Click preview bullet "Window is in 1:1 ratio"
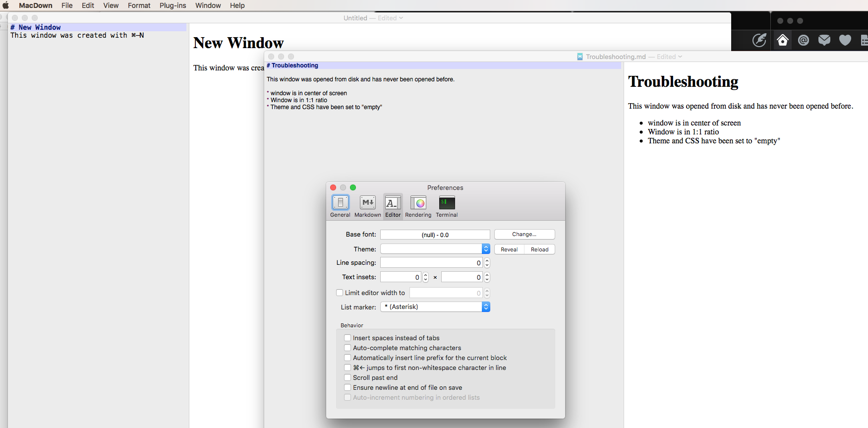Viewport: 868px width, 428px height. point(683,132)
